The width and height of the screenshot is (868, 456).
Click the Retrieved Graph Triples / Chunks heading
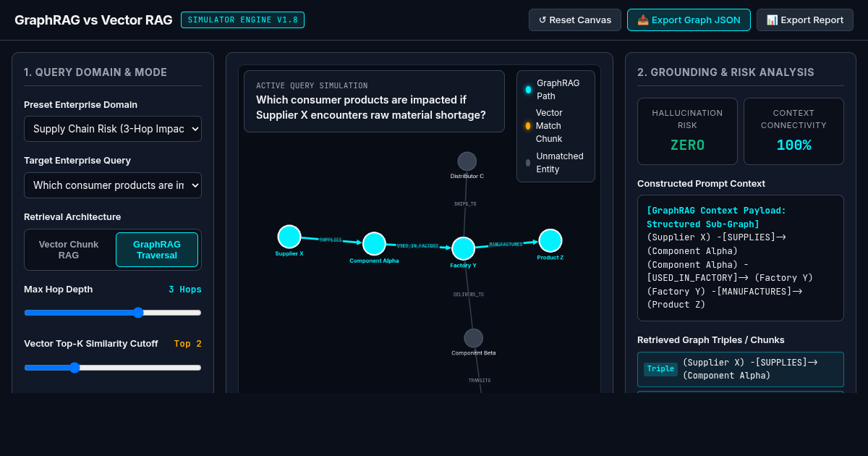(711, 339)
